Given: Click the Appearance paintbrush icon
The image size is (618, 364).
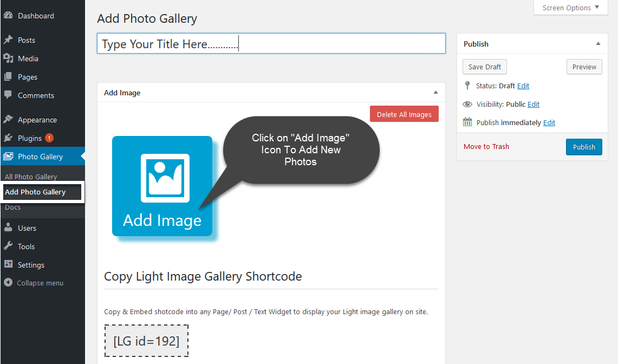Looking at the screenshot, I should coord(8,120).
